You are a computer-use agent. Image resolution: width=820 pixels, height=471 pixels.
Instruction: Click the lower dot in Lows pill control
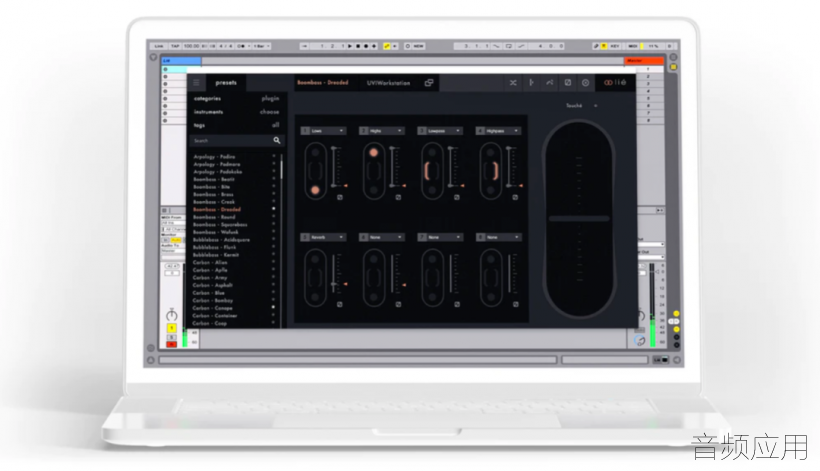click(x=315, y=190)
